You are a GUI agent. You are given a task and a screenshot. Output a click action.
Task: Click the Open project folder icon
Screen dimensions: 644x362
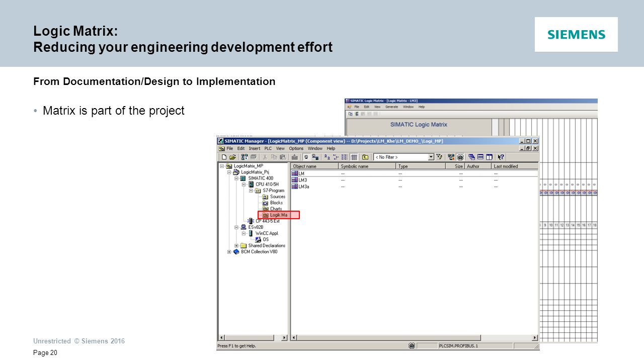pyautogui.click(x=232, y=157)
